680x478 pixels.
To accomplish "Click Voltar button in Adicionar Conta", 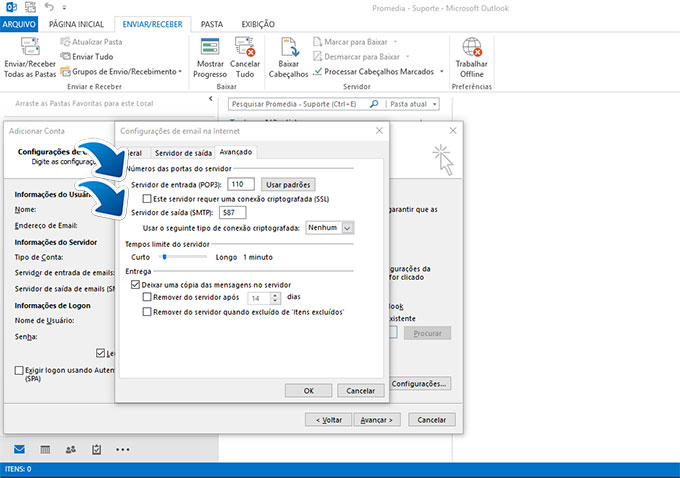I will [x=328, y=420].
